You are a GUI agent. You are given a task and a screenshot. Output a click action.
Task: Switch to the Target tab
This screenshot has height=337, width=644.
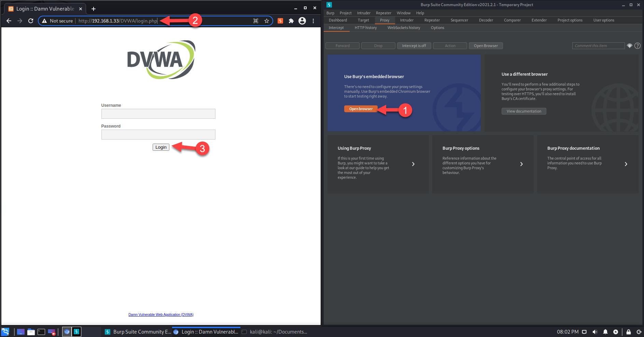[363, 20]
